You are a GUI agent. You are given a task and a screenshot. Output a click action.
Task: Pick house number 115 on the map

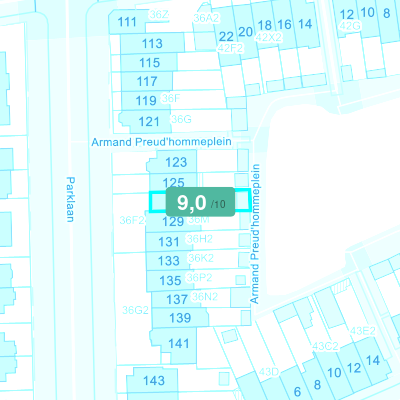pyautogui.click(x=149, y=63)
